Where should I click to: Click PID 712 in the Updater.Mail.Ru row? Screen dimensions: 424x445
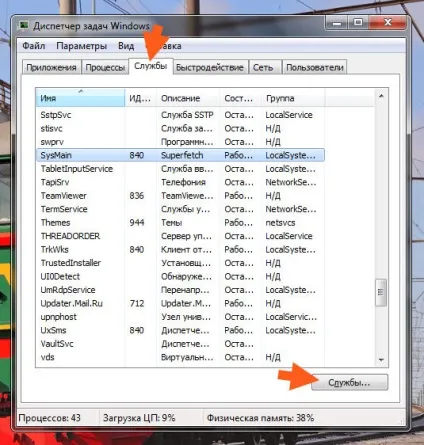(x=137, y=304)
